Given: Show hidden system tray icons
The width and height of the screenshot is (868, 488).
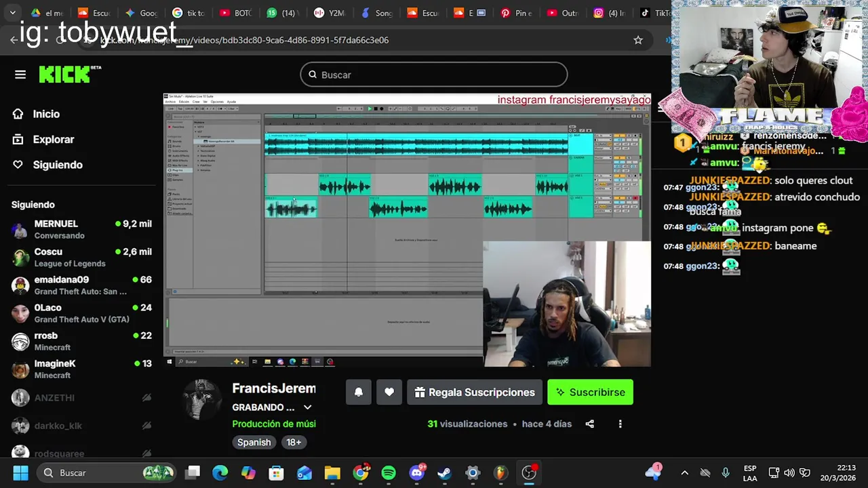Looking at the screenshot, I should (x=684, y=472).
